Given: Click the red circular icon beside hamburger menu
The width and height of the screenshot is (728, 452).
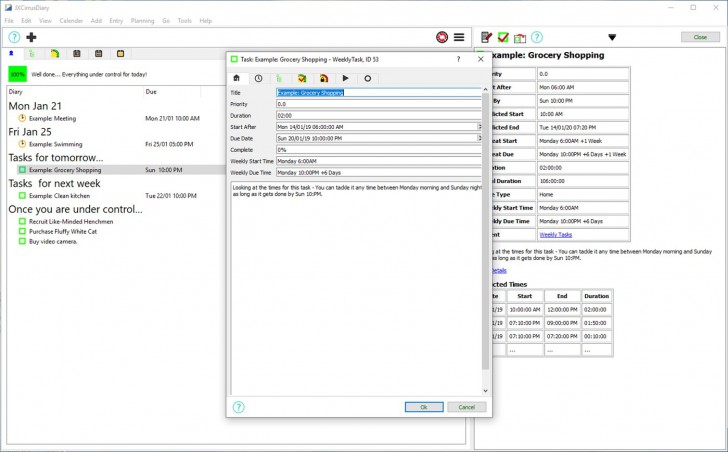Looking at the screenshot, I should [x=441, y=37].
